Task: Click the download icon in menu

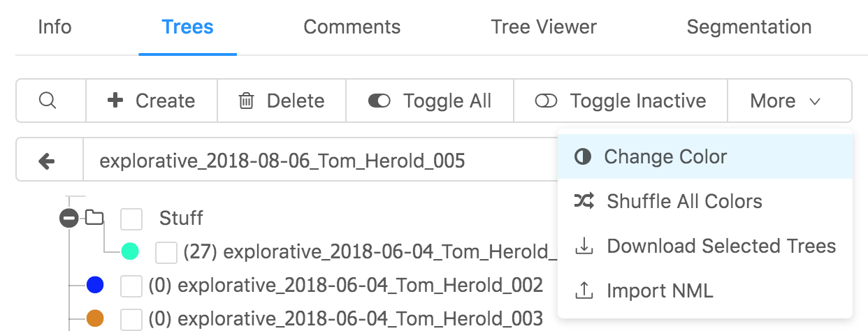Action: [584, 247]
